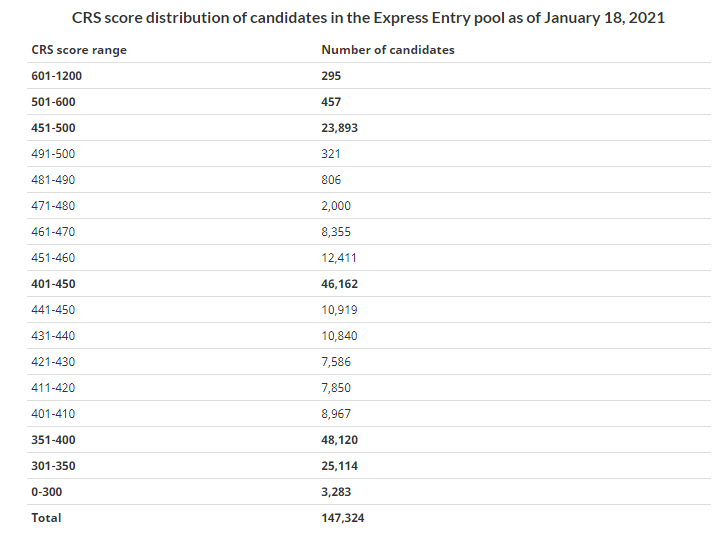The width and height of the screenshot is (725, 538).
Task: Select the 431-440 score range cell
Action: [x=53, y=336]
